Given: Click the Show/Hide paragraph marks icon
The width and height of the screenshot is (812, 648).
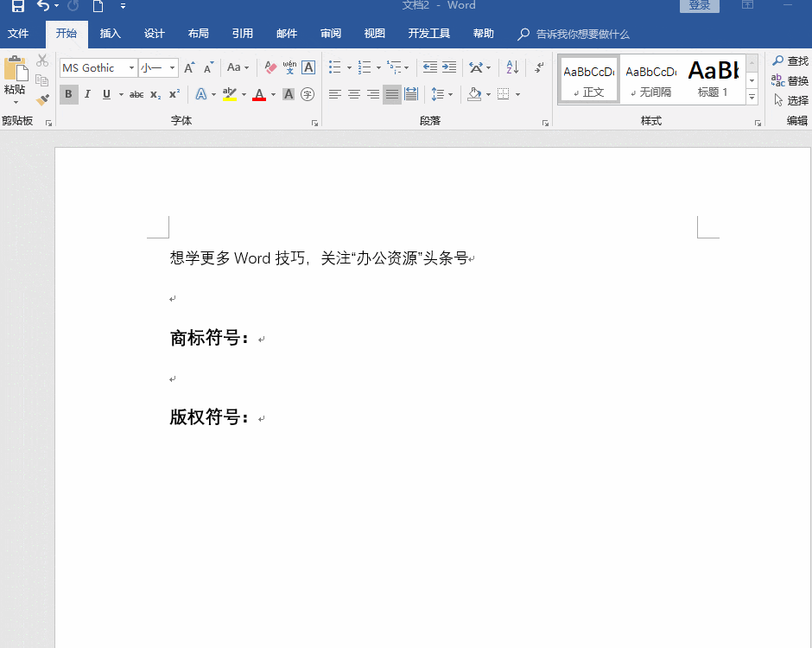Looking at the screenshot, I should (538, 67).
